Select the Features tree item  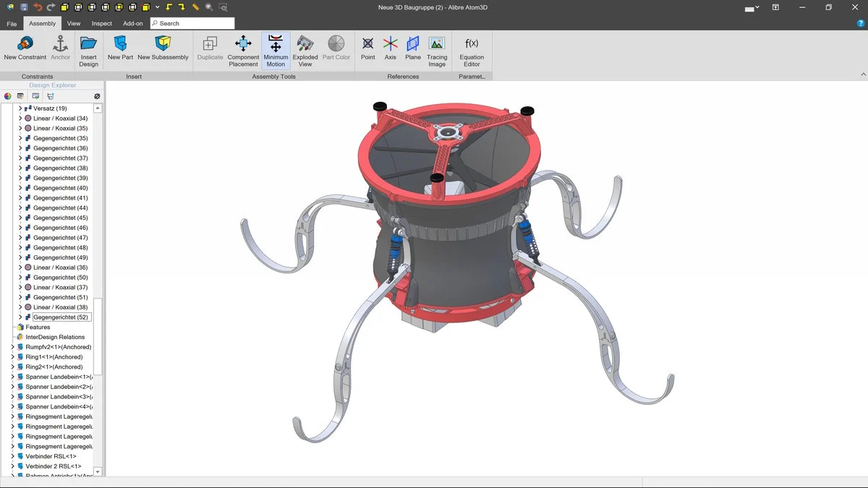click(38, 328)
